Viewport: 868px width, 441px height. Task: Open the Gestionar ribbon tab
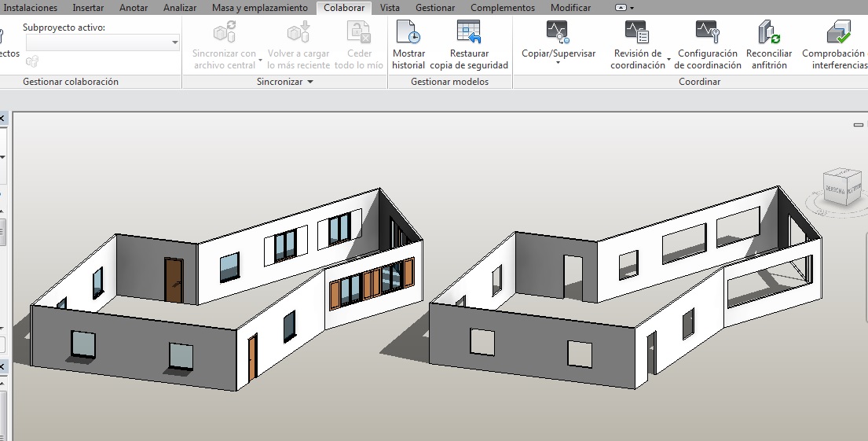(434, 8)
